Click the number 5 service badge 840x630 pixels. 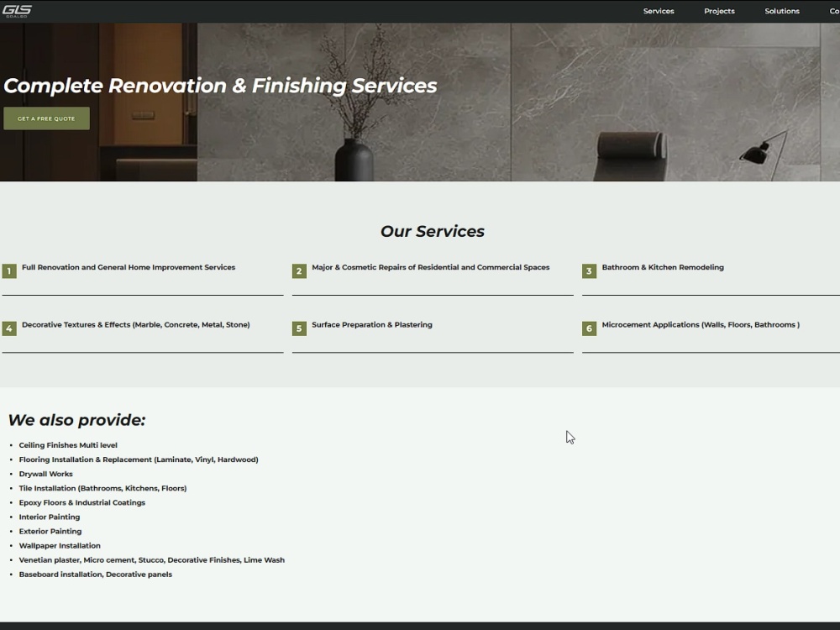pos(300,328)
